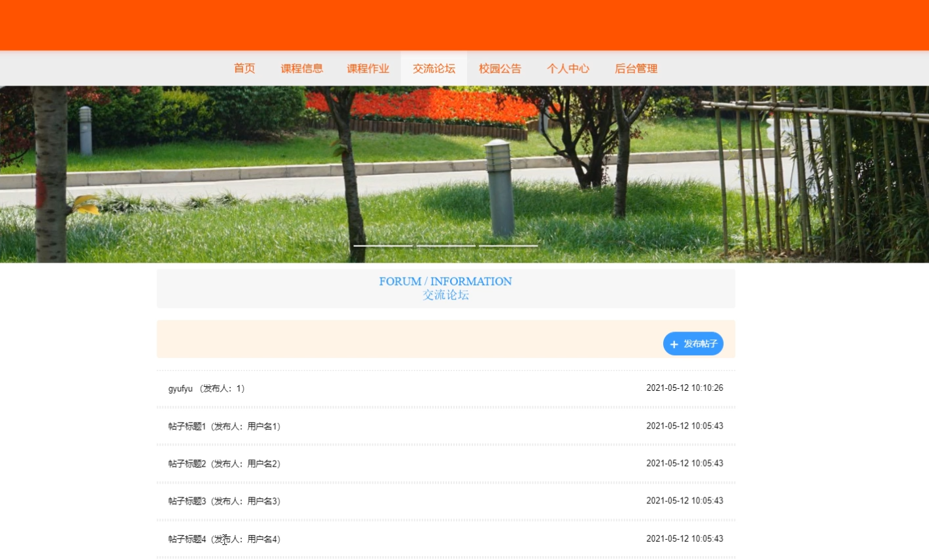The height and width of the screenshot is (560, 929).
Task: Open 后台管理 in the navigation
Action: tap(636, 68)
